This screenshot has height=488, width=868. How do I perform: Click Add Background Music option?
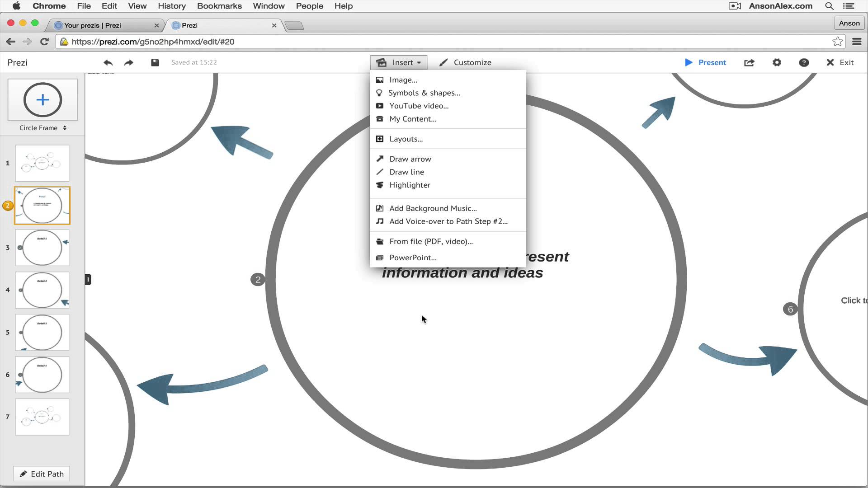coord(434,208)
